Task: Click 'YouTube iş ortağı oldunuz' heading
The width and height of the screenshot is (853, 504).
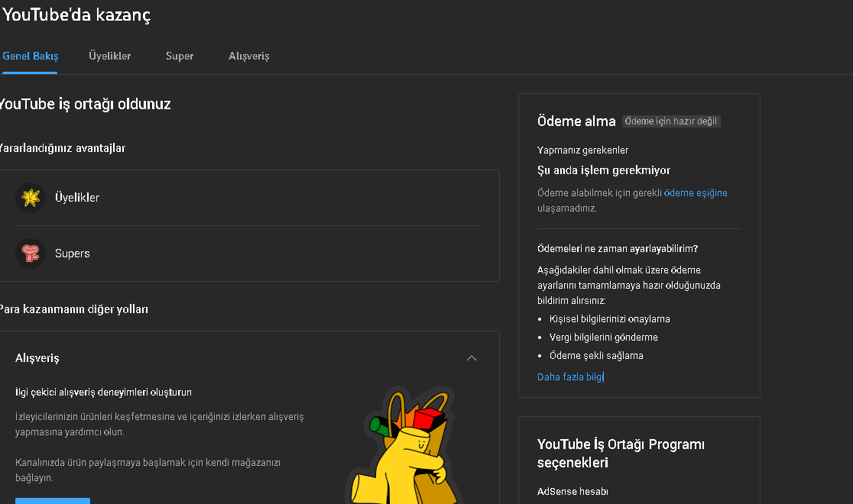Action: pyautogui.click(x=85, y=104)
